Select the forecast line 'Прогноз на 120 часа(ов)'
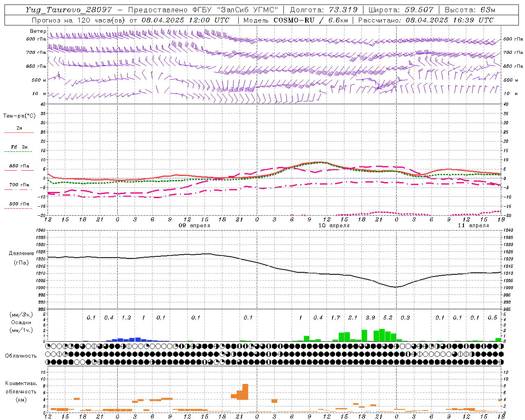Viewport: 525px width, 420px height. tap(79, 20)
